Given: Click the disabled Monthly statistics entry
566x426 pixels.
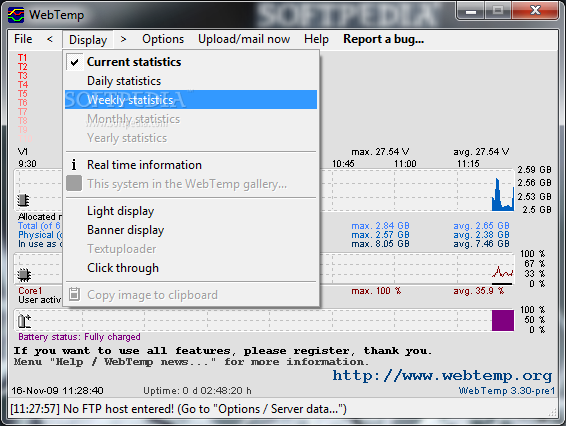Looking at the screenshot, I should tap(191, 119).
